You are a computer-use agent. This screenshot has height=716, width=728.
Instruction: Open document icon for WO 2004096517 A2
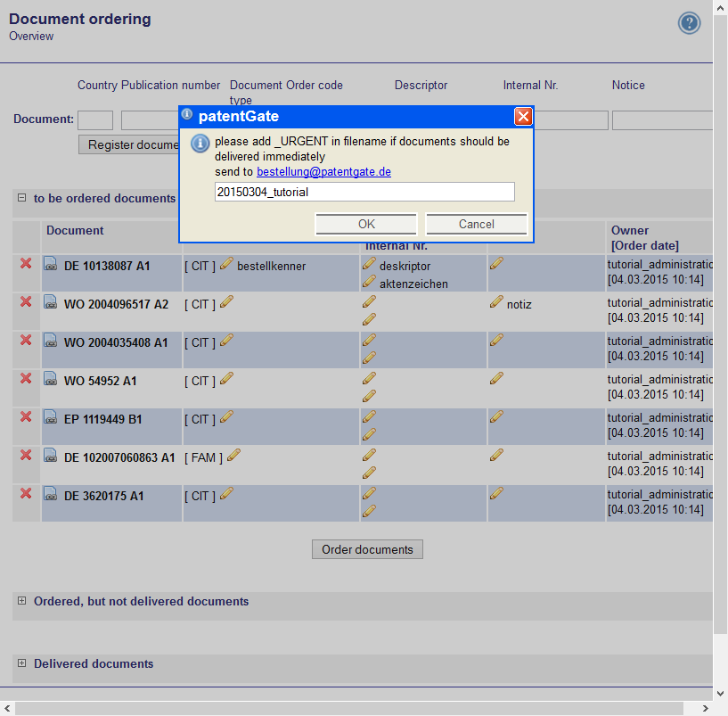coord(51,302)
